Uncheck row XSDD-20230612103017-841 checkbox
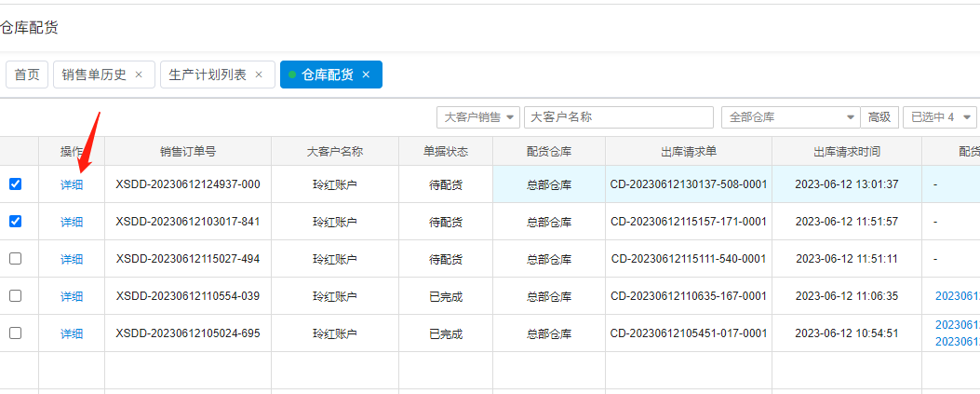The image size is (980, 394). [x=16, y=222]
